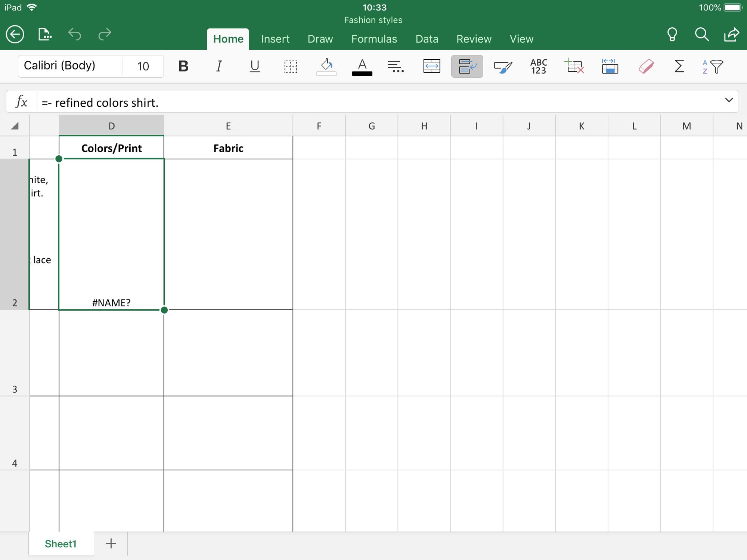Open the Calibri (Body) font dropdown
The width and height of the screenshot is (747, 560).
tap(70, 66)
